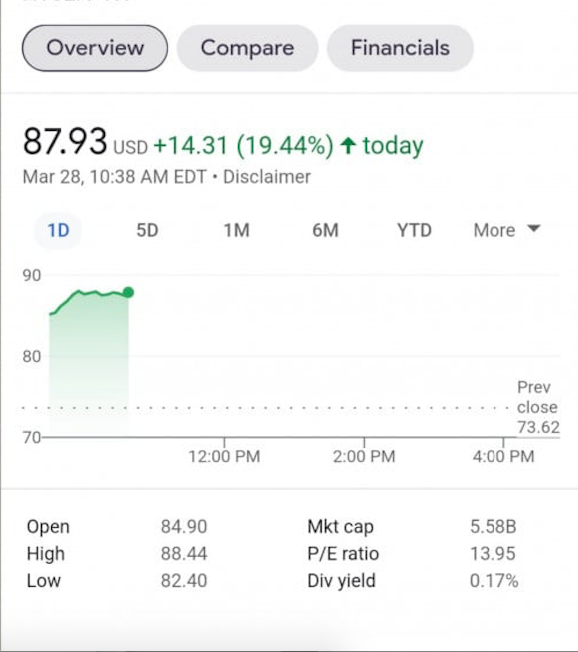View the YTD chart range
The height and width of the screenshot is (652, 578).
point(414,230)
